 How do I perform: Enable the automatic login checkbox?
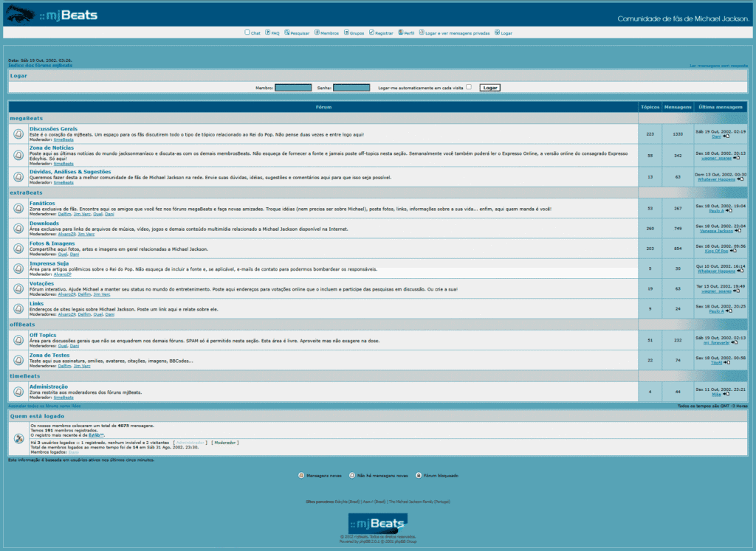(x=469, y=87)
